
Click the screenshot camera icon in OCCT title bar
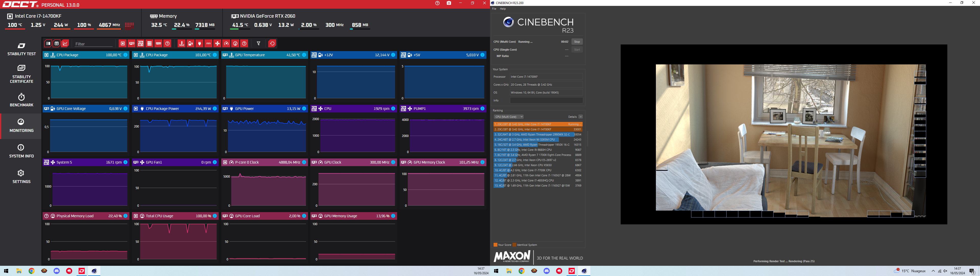(449, 3)
